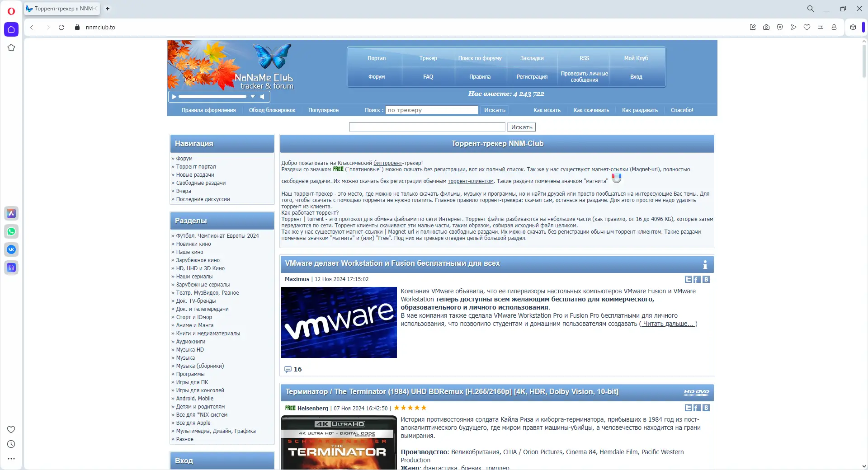Click the NoNaMe Club butterfly logo
The height and width of the screenshot is (470, 868).
click(x=272, y=56)
